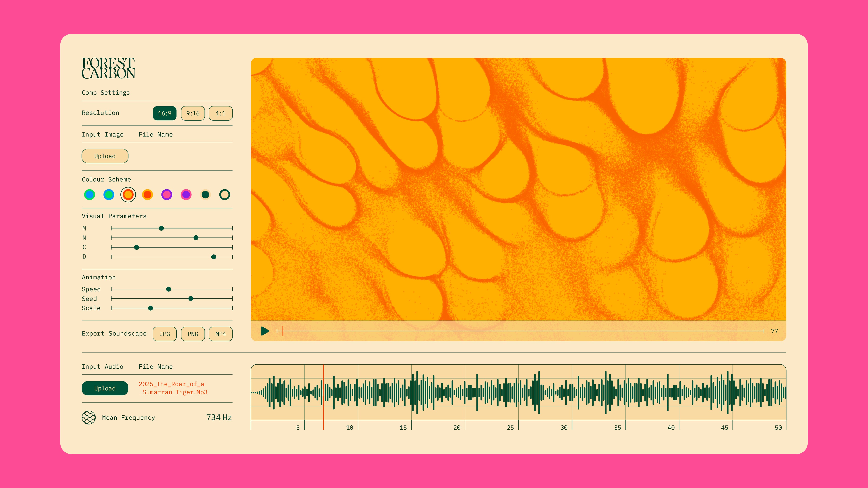
Task: Set resolution to 16:9
Action: click(164, 113)
